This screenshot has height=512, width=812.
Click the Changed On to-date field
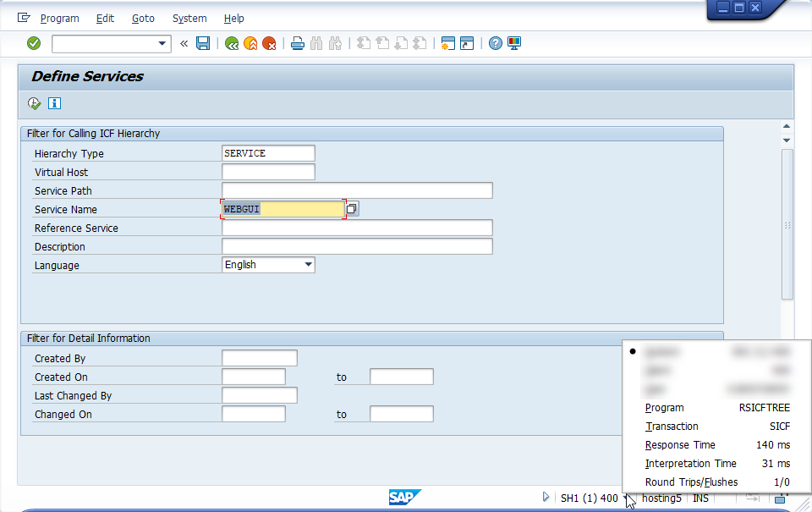point(402,414)
